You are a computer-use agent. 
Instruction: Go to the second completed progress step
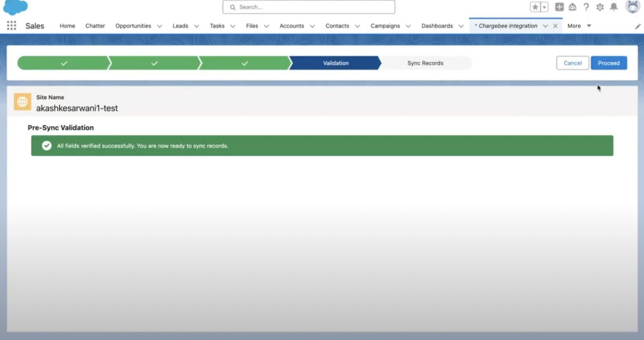point(154,63)
